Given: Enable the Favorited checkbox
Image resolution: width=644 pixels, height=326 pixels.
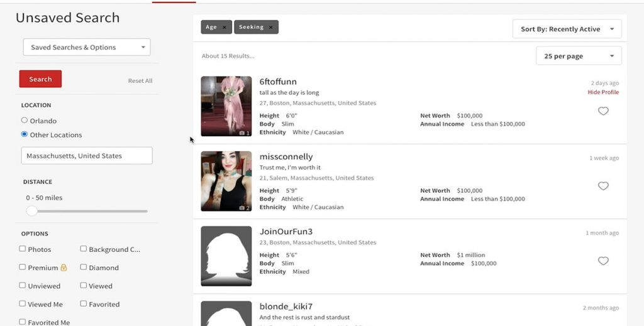Looking at the screenshot, I should coord(84,303).
